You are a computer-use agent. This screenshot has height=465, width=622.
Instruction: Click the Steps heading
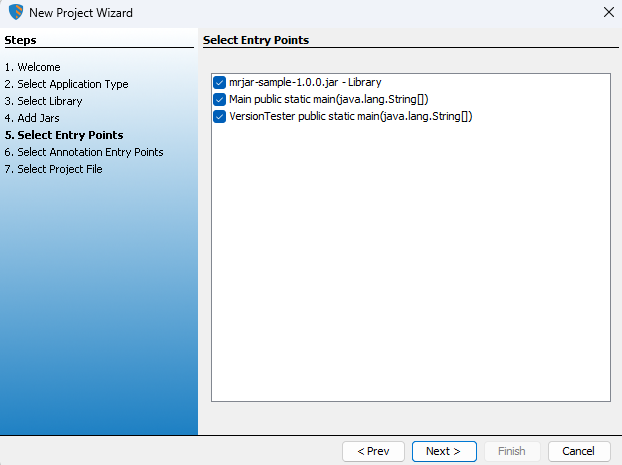(x=20, y=40)
